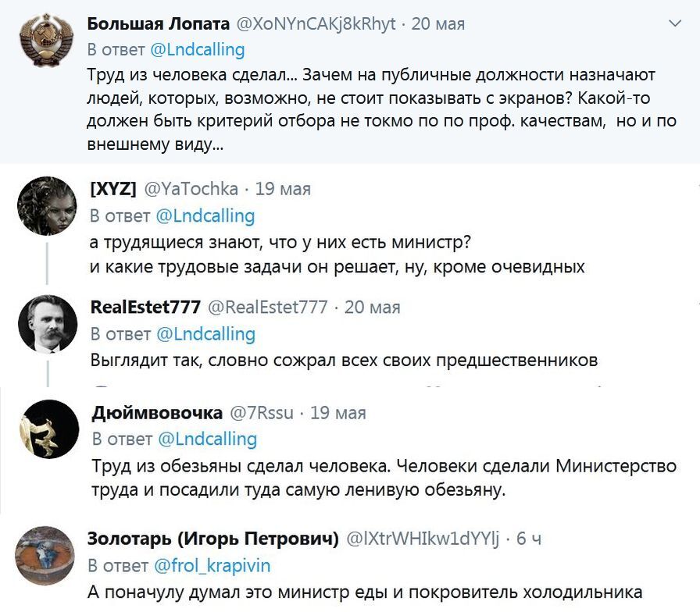Open the "20 мая" timestamp of Большая Лопата
Screen dimensions: 700x612
[438, 24]
